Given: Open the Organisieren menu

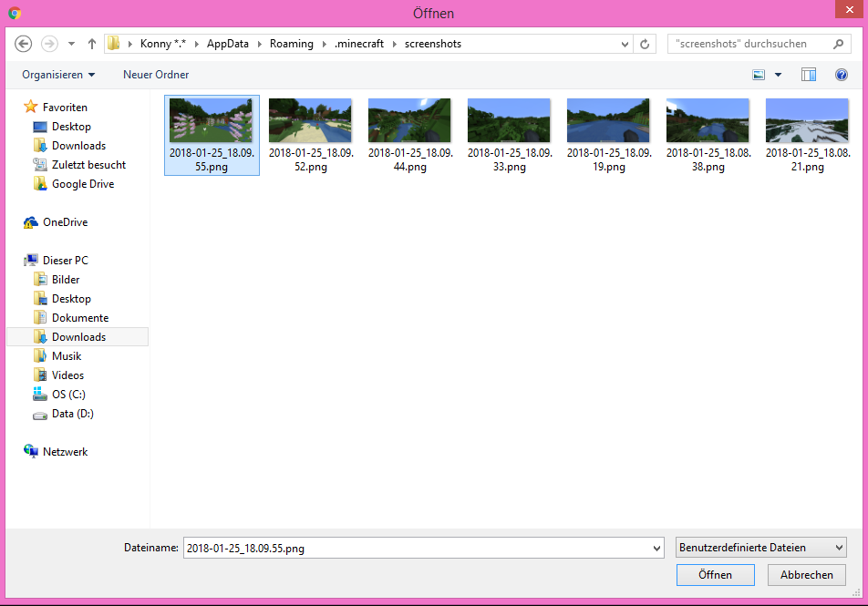Looking at the screenshot, I should tap(58, 75).
